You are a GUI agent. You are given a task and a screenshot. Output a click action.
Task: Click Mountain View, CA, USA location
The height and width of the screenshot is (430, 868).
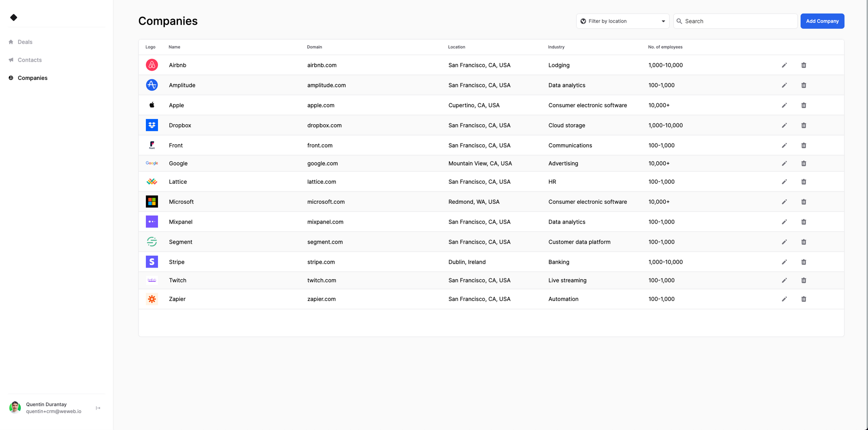click(x=480, y=163)
